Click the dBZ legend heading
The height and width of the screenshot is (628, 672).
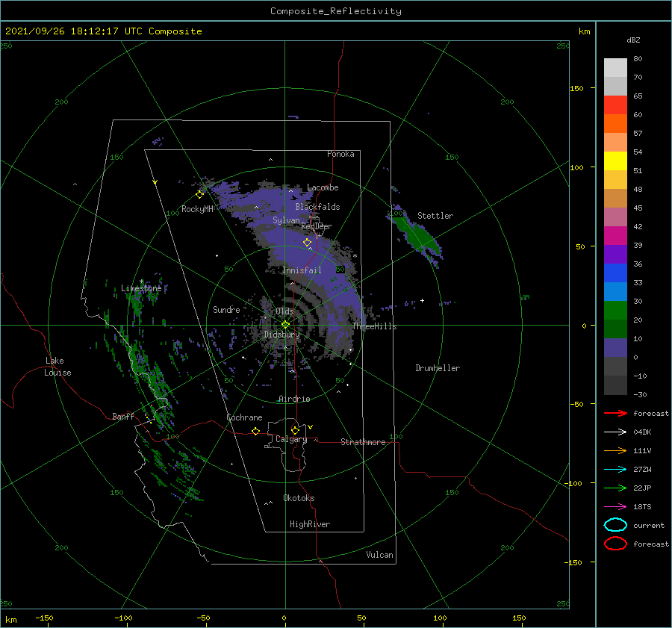(x=633, y=40)
